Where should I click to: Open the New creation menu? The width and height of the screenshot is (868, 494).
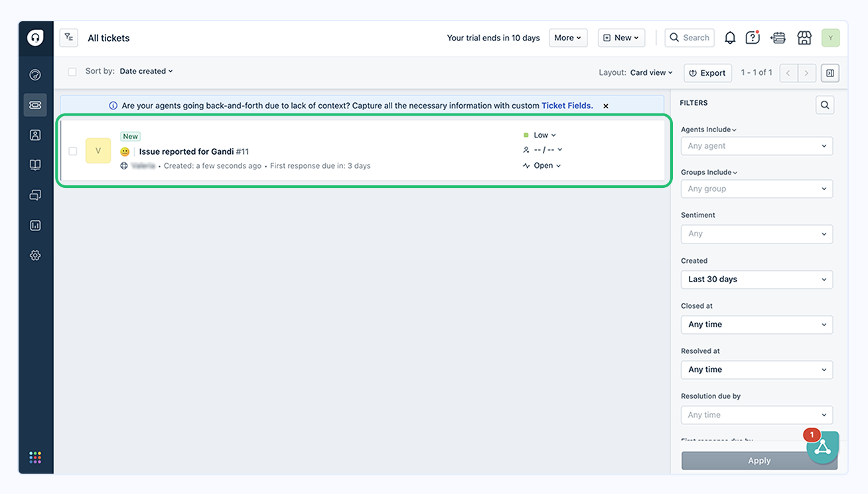(x=621, y=38)
